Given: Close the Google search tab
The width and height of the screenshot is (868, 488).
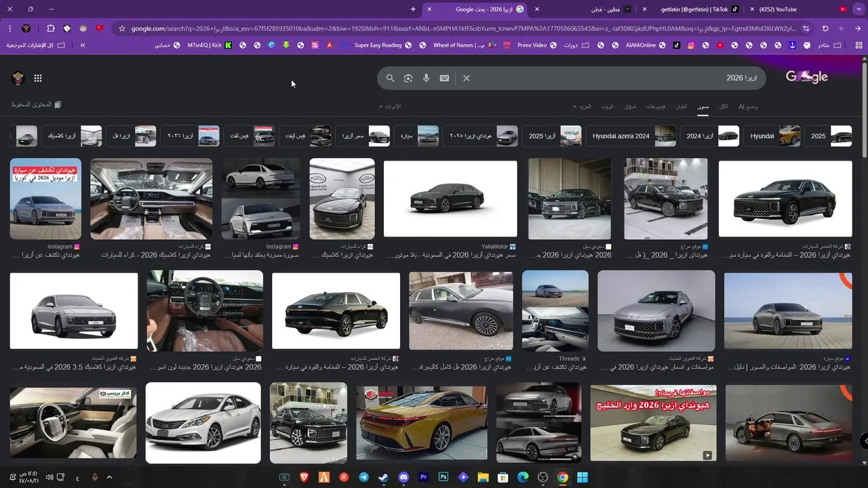Looking at the screenshot, I should click(429, 9).
